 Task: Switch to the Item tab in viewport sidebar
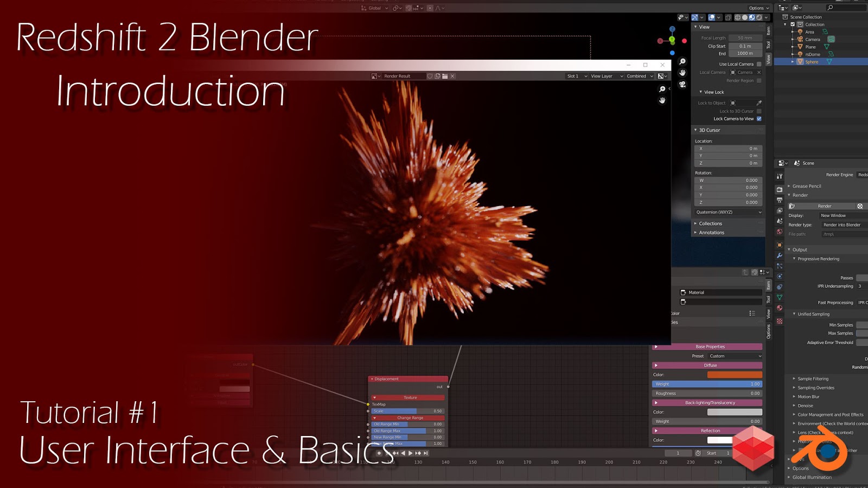[769, 31]
